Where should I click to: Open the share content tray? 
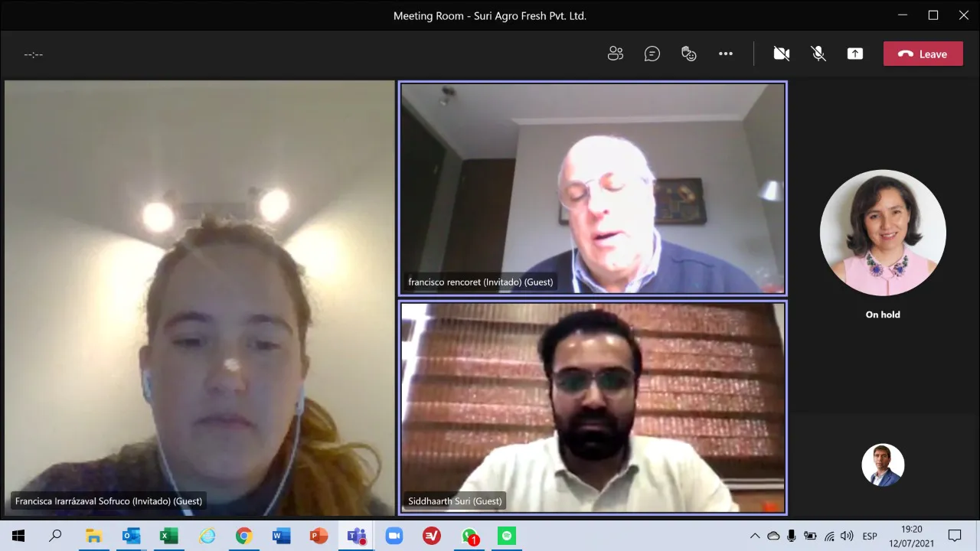tap(855, 54)
